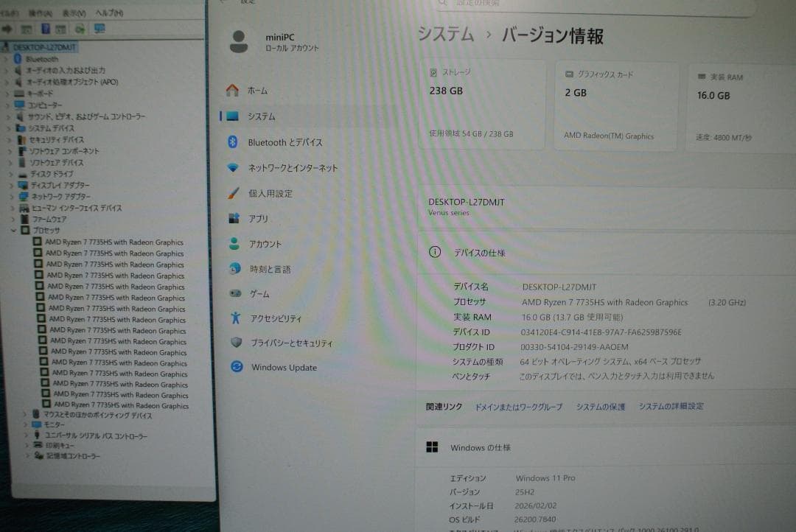This screenshot has height=532, width=796.
Task: Select サウンド、ビデオ、およびゲーム コントローラー tree item
Action: tap(86, 116)
